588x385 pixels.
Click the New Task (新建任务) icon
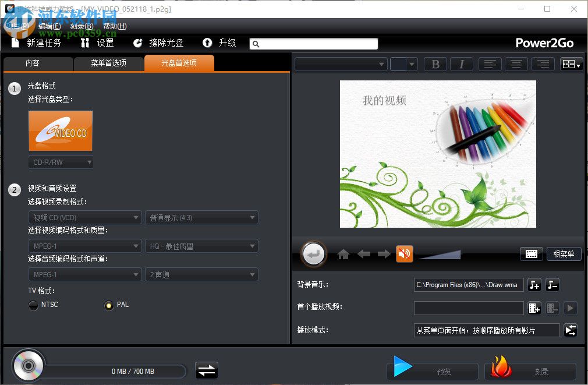pos(15,43)
